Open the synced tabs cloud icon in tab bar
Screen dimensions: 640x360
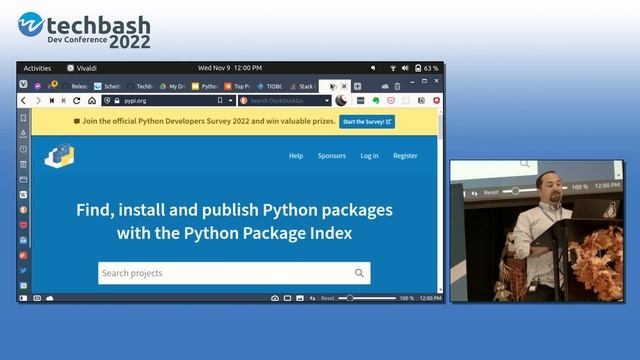(x=385, y=86)
